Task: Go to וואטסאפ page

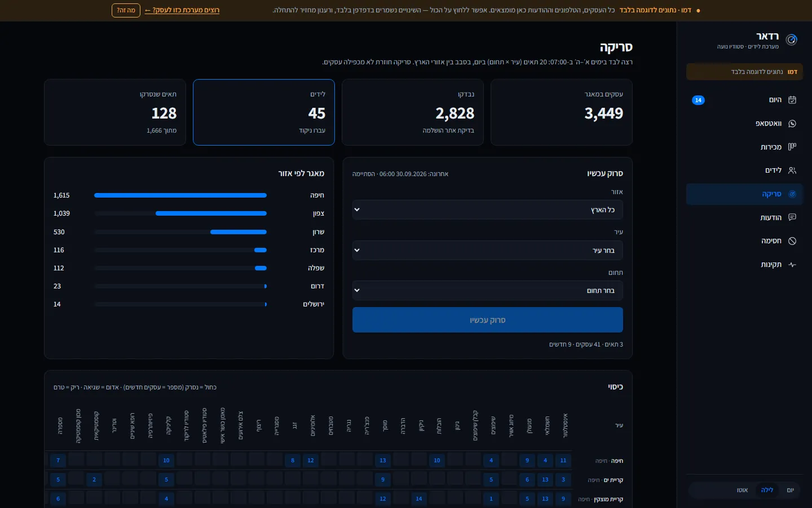Action: pyautogui.click(x=744, y=124)
